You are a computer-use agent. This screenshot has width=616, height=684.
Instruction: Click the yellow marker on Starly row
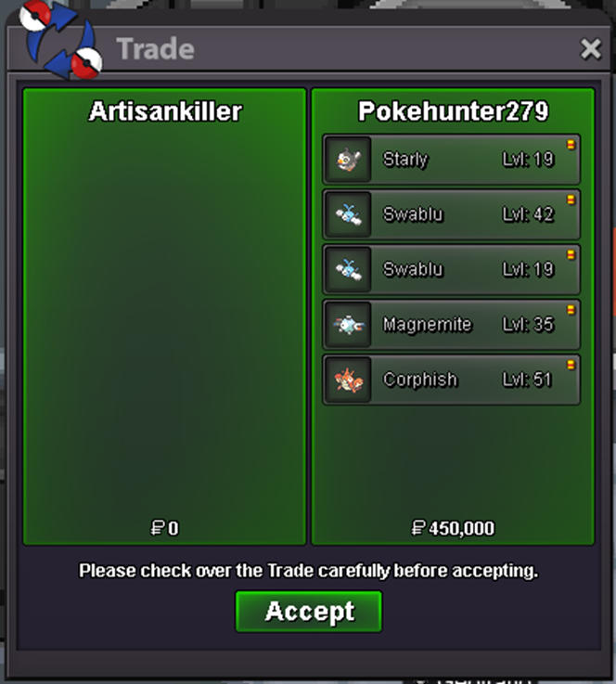coord(571,145)
